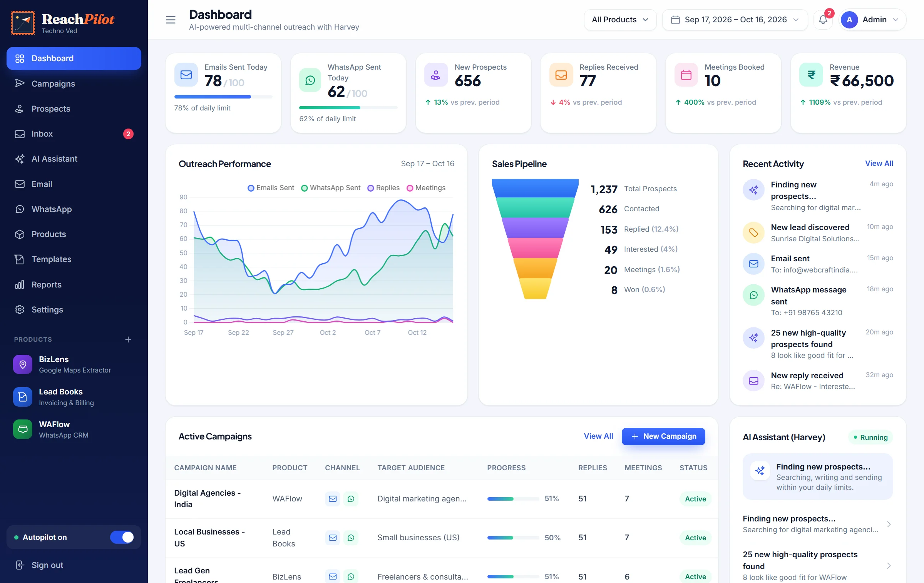The image size is (924, 583).
Task: Click the Replies Received inbox icon
Action: 561,75
